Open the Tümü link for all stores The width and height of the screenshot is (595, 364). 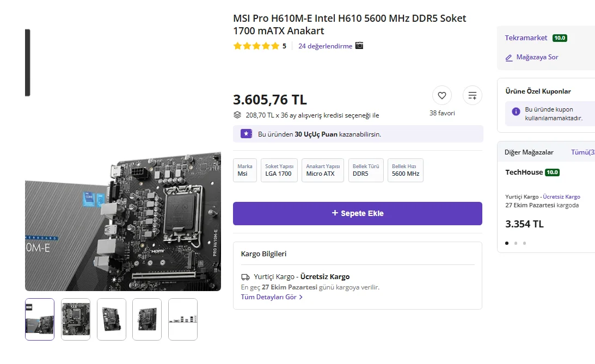583,152
